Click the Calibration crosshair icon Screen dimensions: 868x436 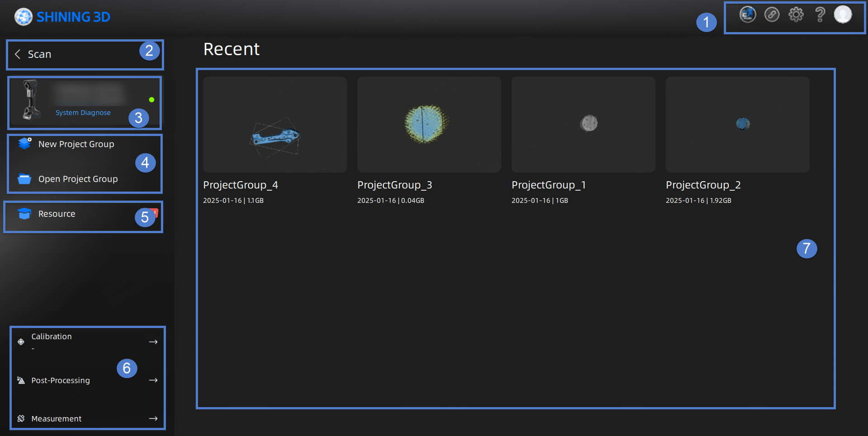pos(21,342)
